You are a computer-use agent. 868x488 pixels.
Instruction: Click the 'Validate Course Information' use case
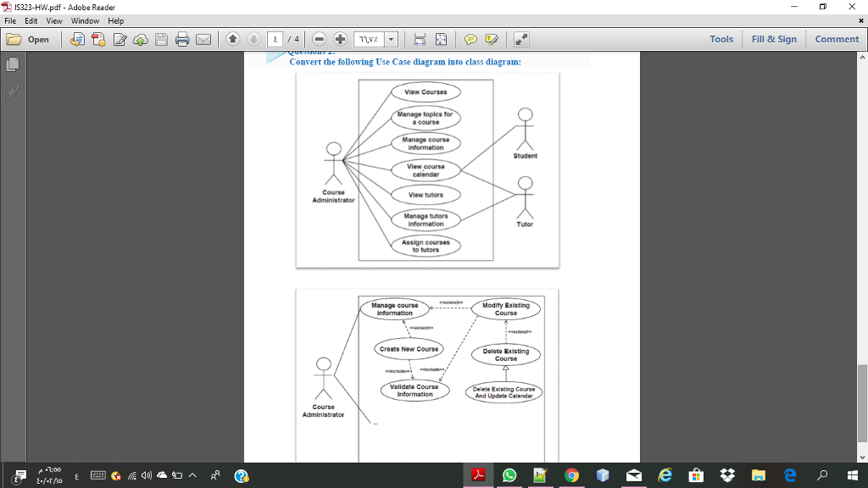(415, 391)
